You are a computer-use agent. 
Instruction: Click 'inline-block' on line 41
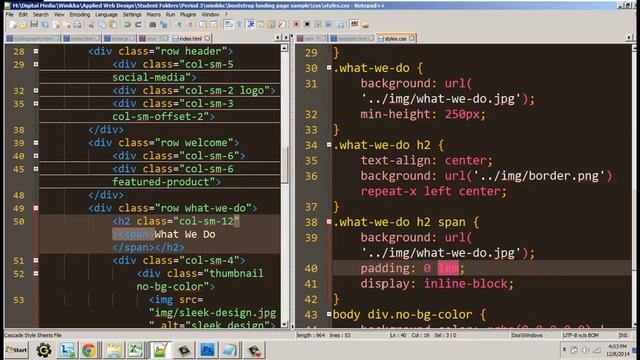(x=465, y=284)
